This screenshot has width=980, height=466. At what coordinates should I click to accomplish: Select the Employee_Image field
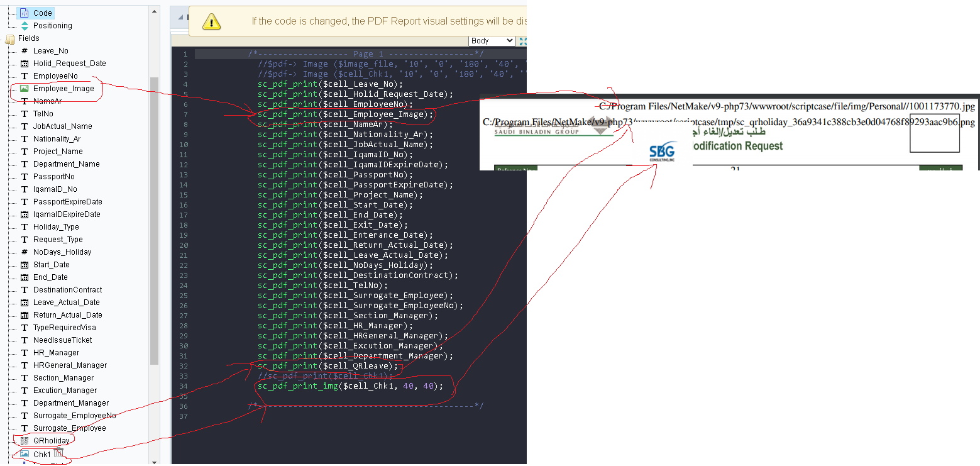pyautogui.click(x=63, y=89)
